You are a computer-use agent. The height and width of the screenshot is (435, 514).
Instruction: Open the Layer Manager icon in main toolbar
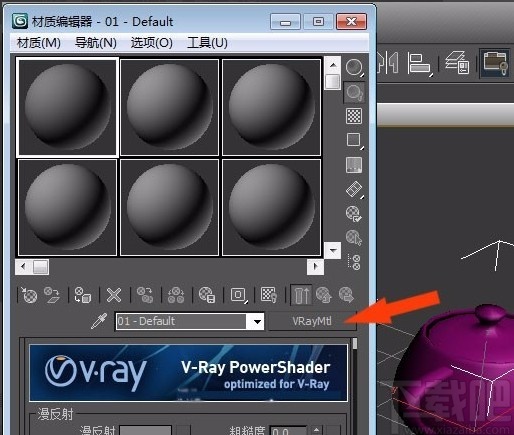[457, 62]
